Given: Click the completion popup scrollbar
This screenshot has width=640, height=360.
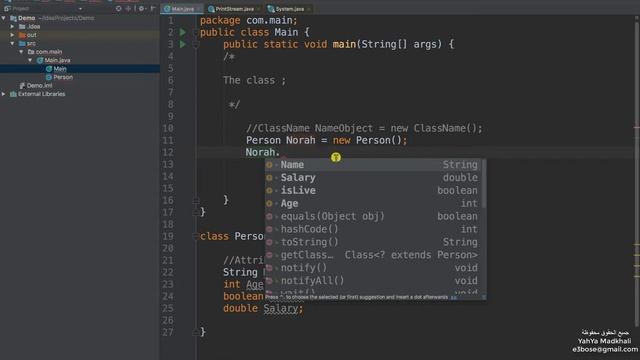Looking at the screenshot, I should coord(484,184).
